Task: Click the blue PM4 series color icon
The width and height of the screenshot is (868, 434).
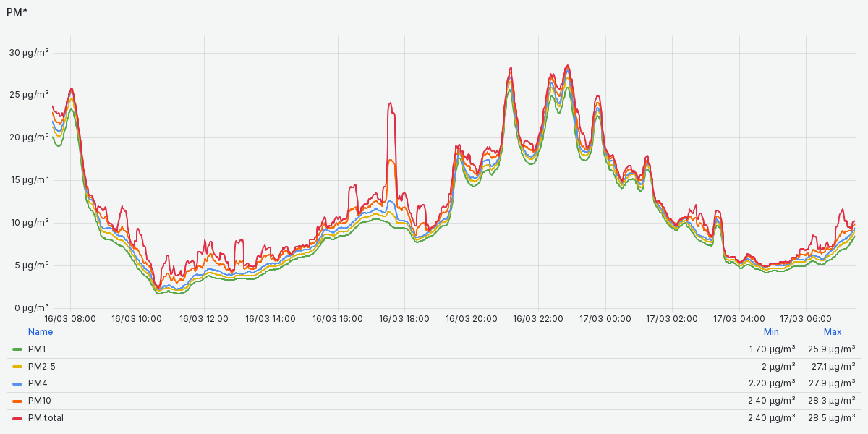Action: click(17, 383)
